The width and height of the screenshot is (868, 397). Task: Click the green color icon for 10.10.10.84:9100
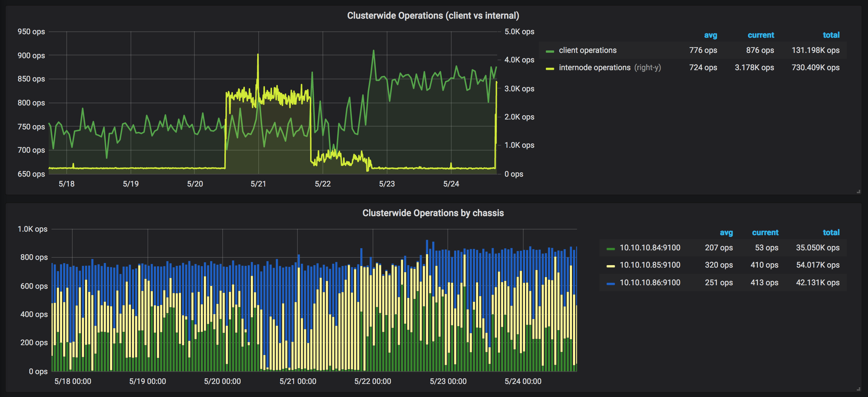point(611,249)
